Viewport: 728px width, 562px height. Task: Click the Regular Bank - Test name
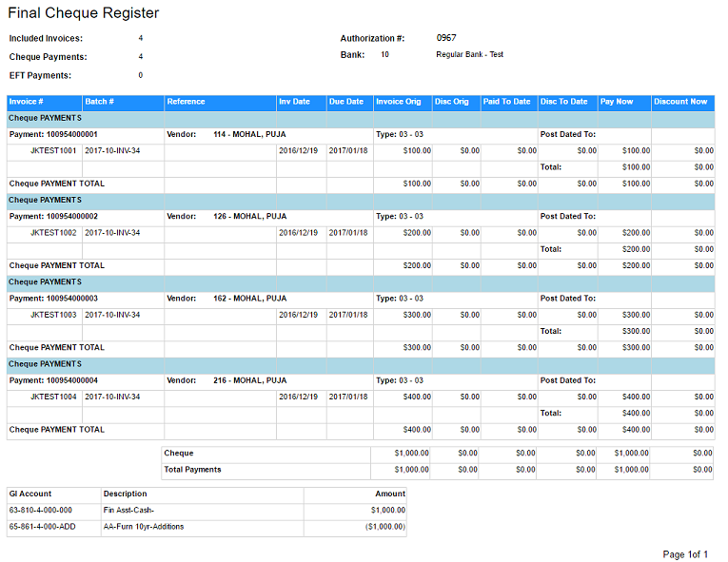469,55
